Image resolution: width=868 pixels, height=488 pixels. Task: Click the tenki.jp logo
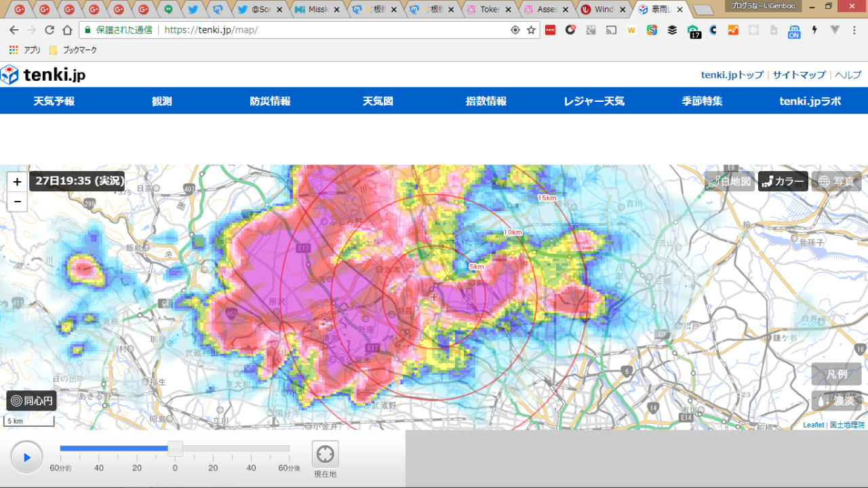point(43,75)
